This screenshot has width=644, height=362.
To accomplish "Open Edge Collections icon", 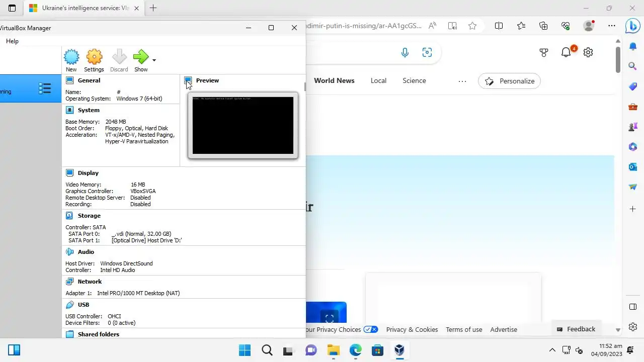I will (x=543, y=26).
